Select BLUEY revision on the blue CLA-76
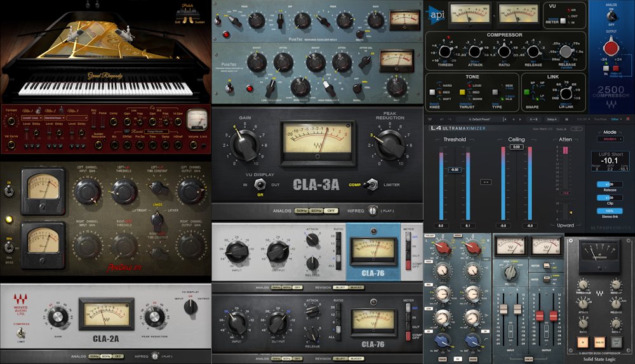Viewport: 635px width, 364px height. [340, 287]
